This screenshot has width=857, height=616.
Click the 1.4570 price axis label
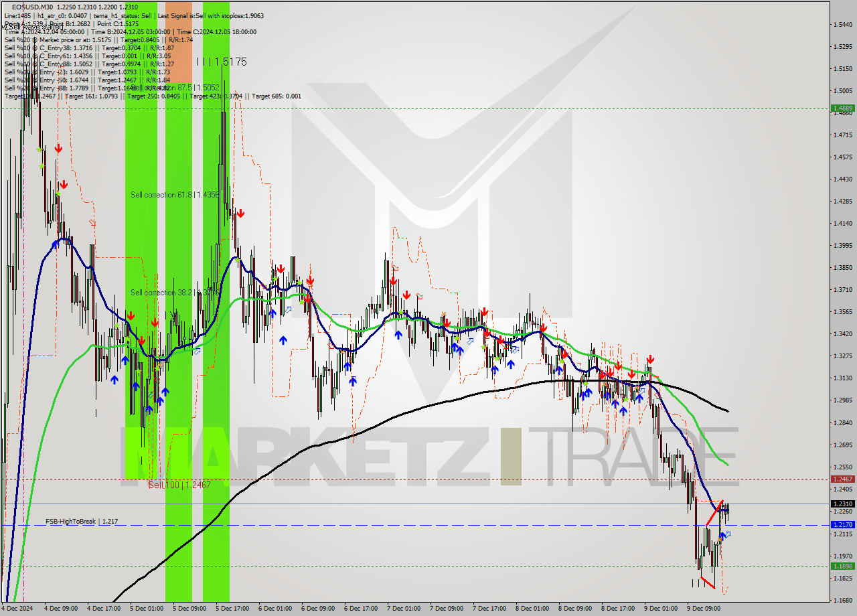[842, 157]
